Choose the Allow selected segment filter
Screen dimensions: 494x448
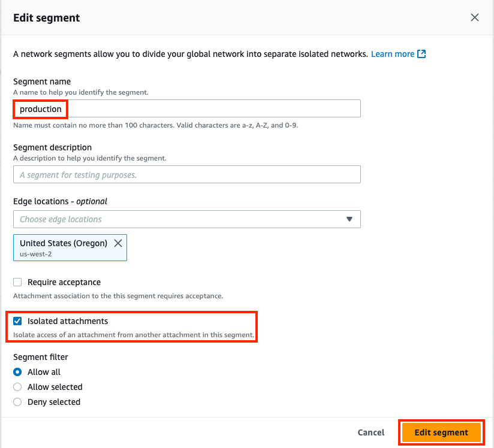(x=17, y=387)
